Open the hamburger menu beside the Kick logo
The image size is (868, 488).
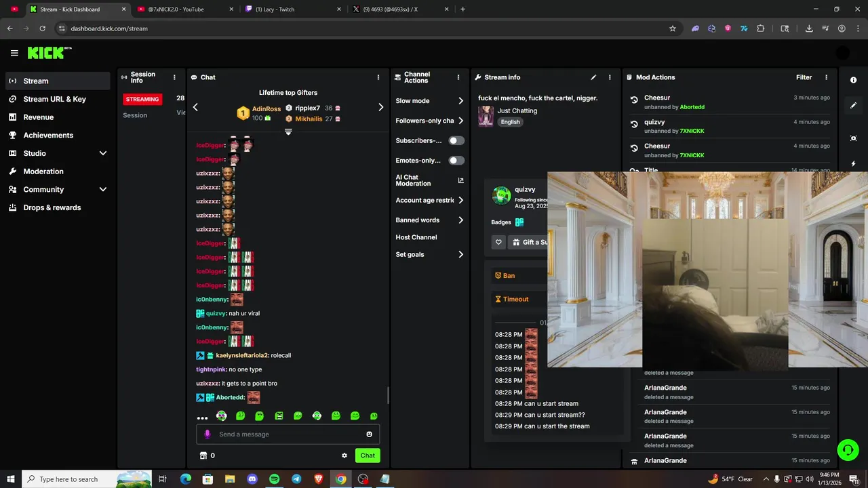coord(14,53)
